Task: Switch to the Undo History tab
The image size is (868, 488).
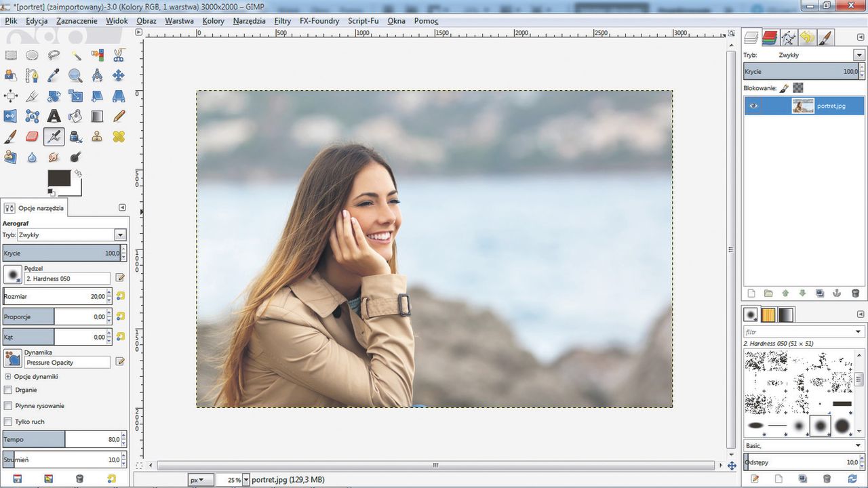Action: [807, 38]
